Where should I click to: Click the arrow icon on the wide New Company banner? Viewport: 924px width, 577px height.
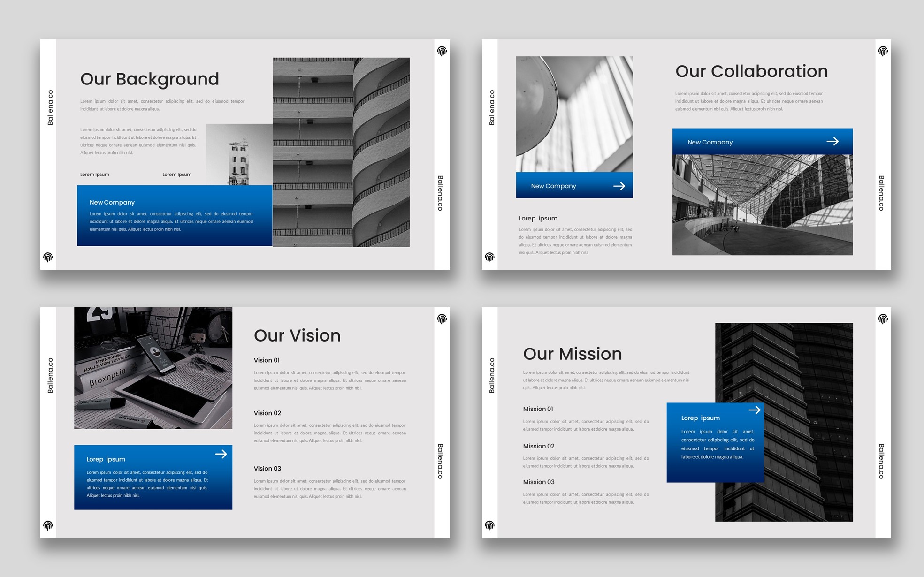pyautogui.click(x=833, y=141)
